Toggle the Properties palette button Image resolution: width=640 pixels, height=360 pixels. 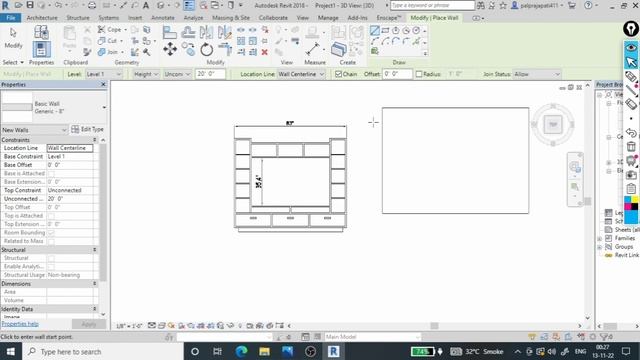(41, 50)
